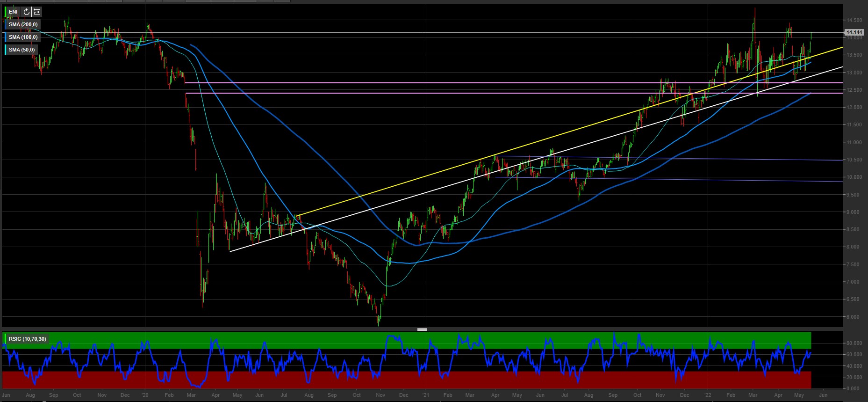Click the 11.000 price axis label
The height and width of the screenshot is (402, 868).
click(x=854, y=142)
